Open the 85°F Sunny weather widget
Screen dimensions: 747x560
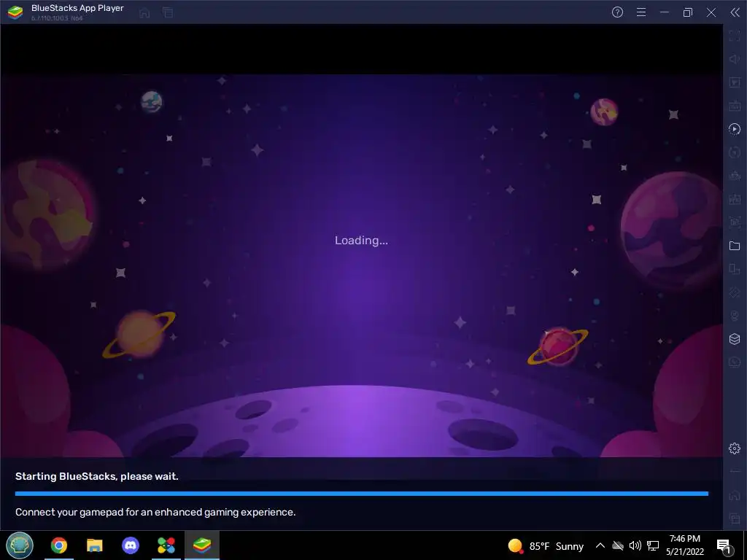pyautogui.click(x=546, y=545)
